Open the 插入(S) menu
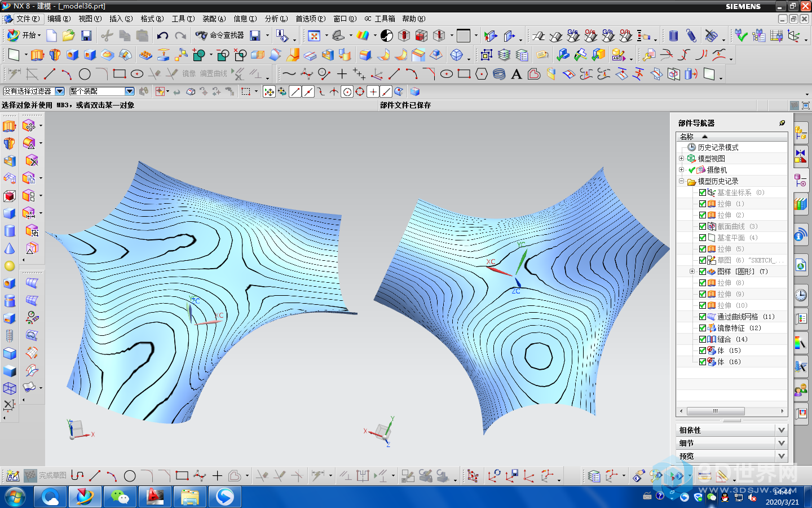 pyautogui.click(x=121, y=19)
